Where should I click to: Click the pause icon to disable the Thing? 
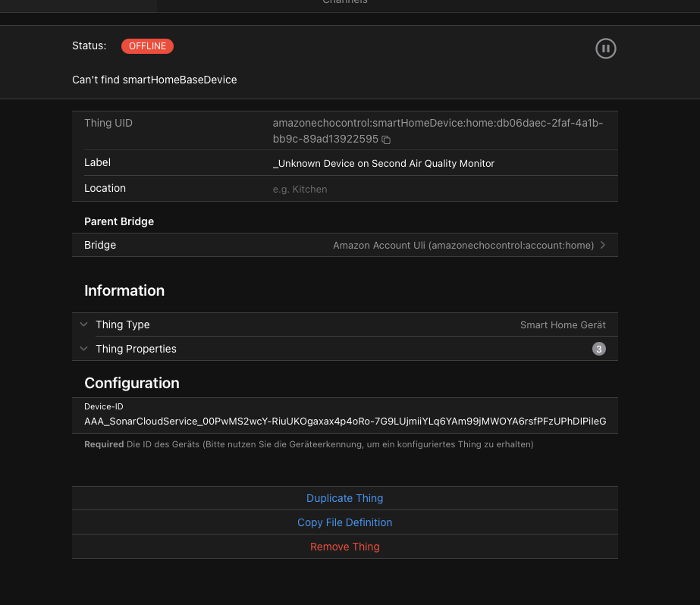coord(605,49)
